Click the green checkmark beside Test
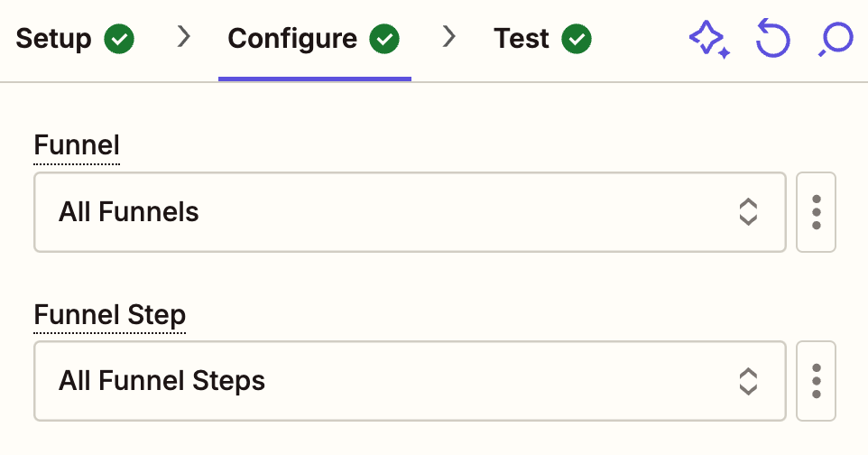The width and height of the screenshot is (868, 455). pyautogui.click(x=577, y=40)
